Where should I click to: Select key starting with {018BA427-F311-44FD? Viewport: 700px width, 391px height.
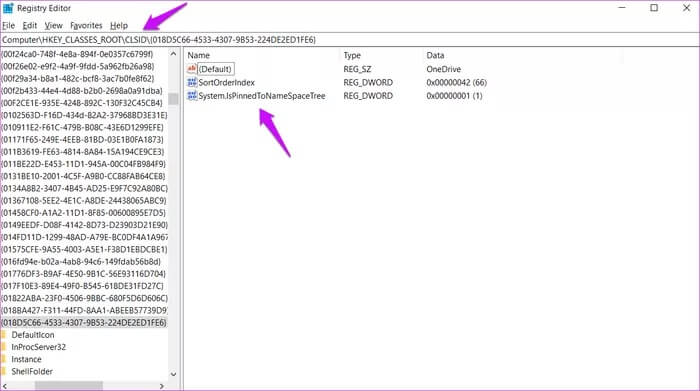pos(84,310)
